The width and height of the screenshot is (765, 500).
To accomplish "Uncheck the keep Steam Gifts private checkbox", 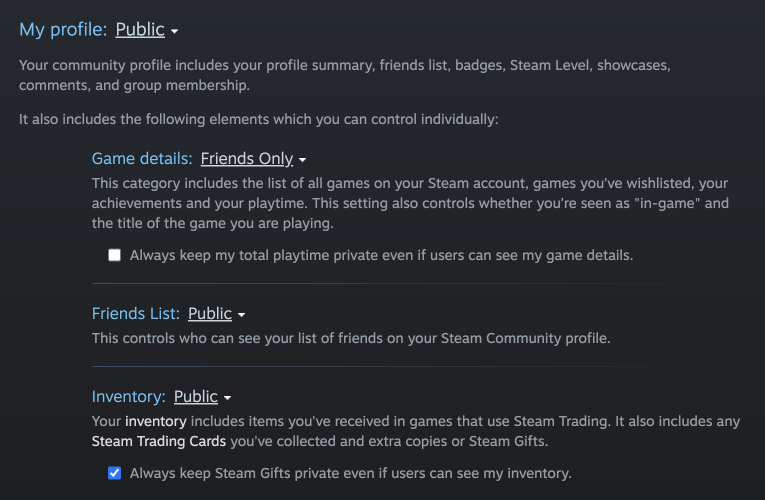I will [115, 473].
